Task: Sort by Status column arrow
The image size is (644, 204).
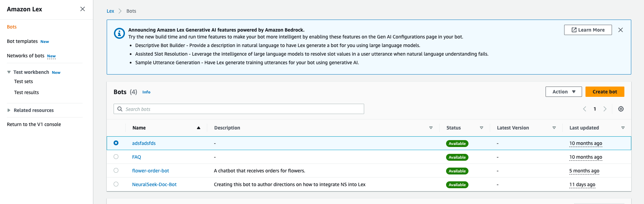Action: [482, 128]
